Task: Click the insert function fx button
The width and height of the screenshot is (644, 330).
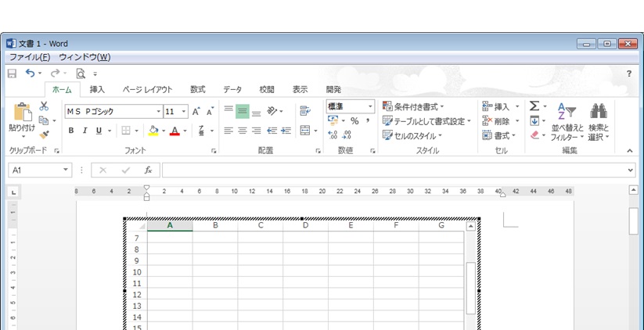Action: (148, 170)
